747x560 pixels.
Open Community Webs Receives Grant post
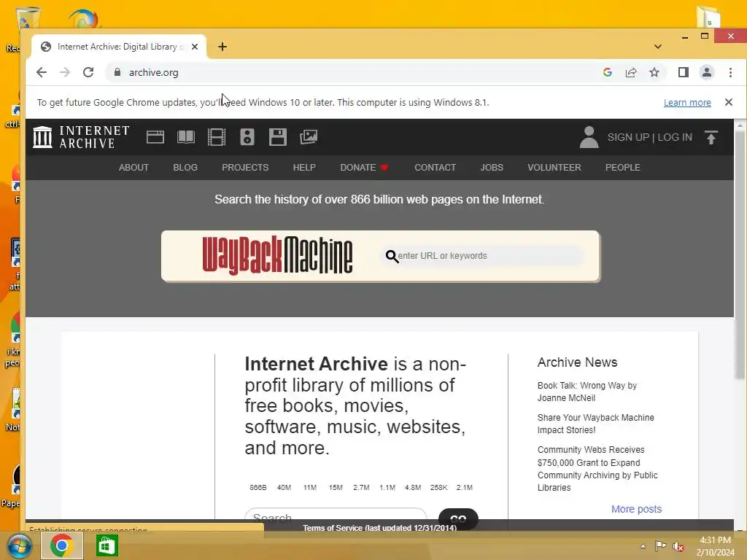tap(597, 469)
